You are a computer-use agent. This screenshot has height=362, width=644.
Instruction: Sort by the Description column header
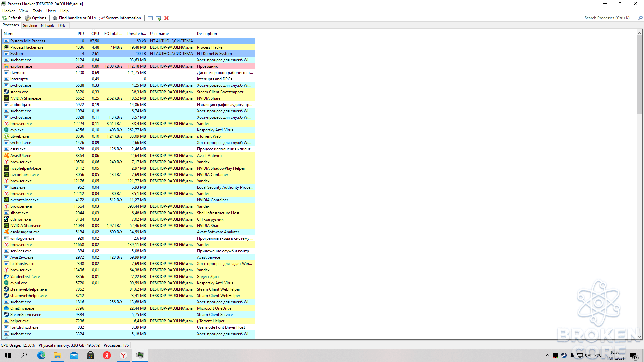(225, 34)
